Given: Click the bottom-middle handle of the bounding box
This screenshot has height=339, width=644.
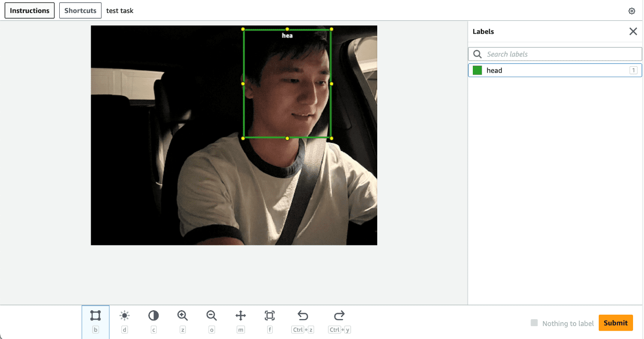Looking at the screenshot, I should 287,138.
